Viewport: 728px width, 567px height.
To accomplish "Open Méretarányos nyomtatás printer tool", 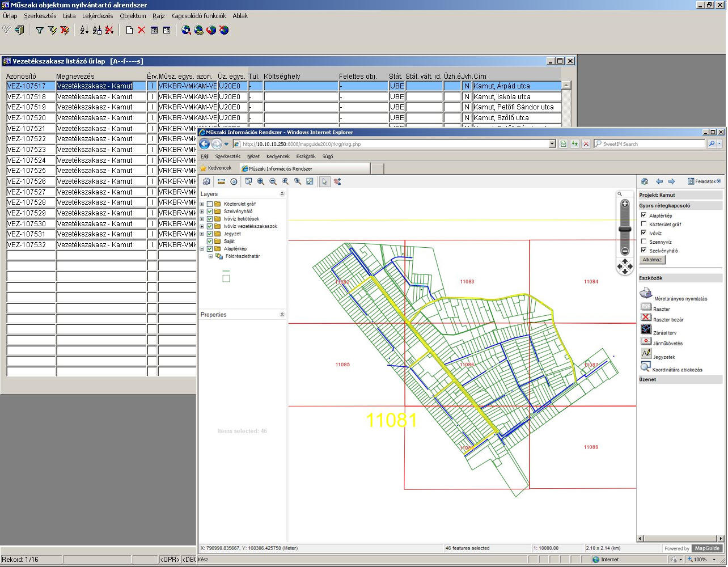I will (x=646, y=293).
